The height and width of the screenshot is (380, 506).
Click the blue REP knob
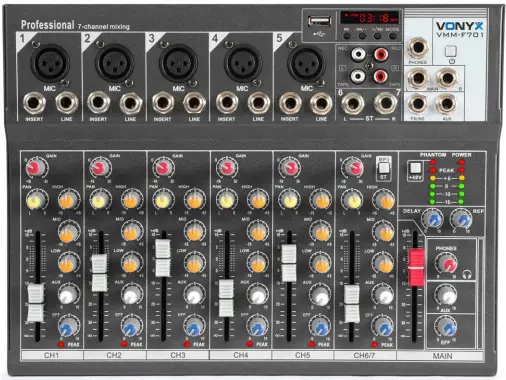point(462,219)
